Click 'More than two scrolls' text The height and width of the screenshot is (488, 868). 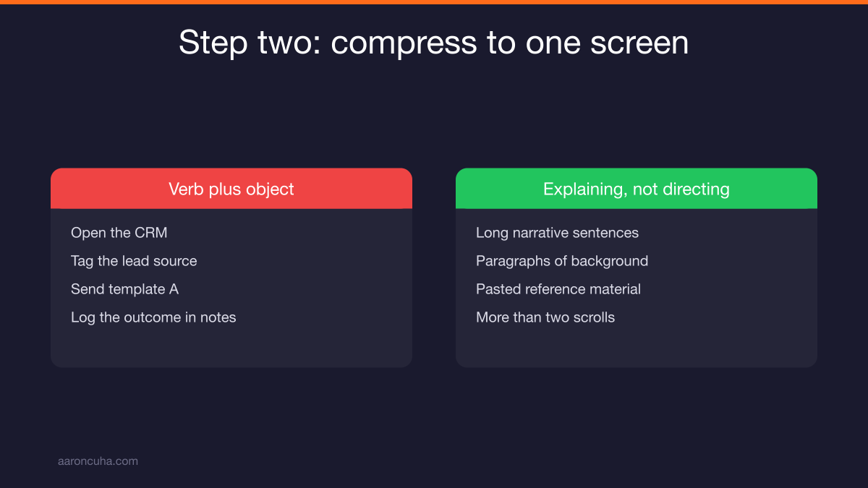click(545, 317)
